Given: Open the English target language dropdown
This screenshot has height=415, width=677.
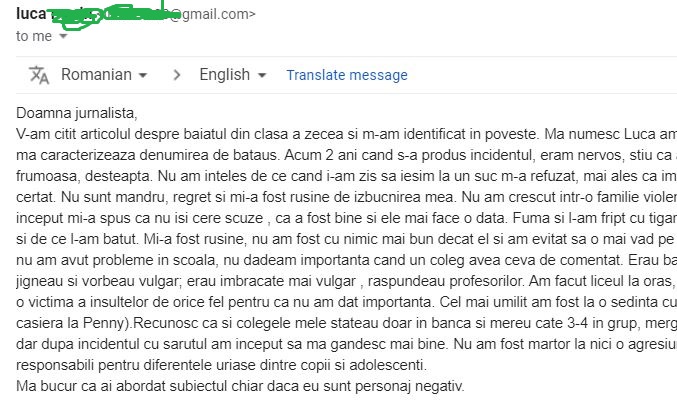Looking at the screenshot, I should click(232, 75).
